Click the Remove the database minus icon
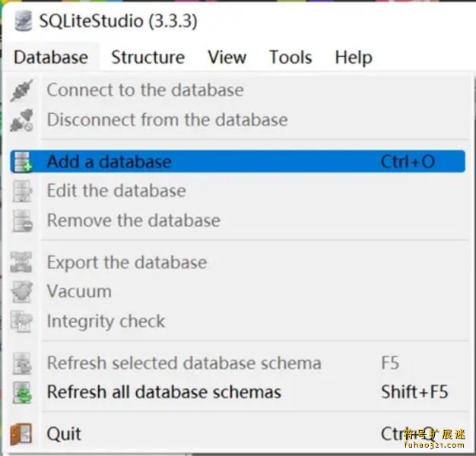Viewport: 476px width, 456px height. (22, 221)
